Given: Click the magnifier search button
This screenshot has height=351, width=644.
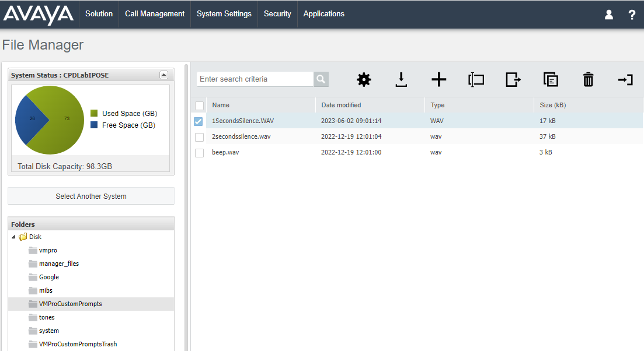Looking at the screenshot, I should 321,79.
